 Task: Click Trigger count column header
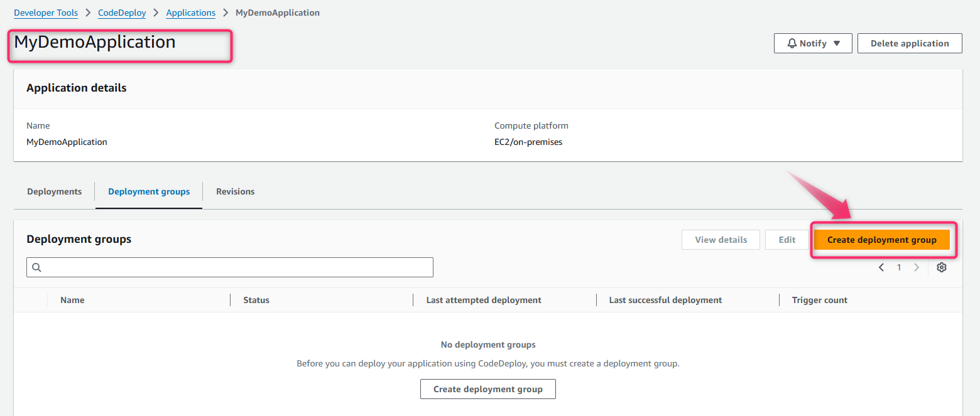pyautogui.click(x=820, y=300)
